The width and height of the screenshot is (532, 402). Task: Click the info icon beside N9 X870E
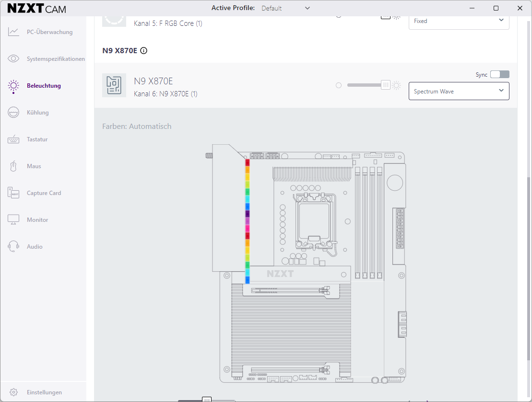tap(143, 50)
